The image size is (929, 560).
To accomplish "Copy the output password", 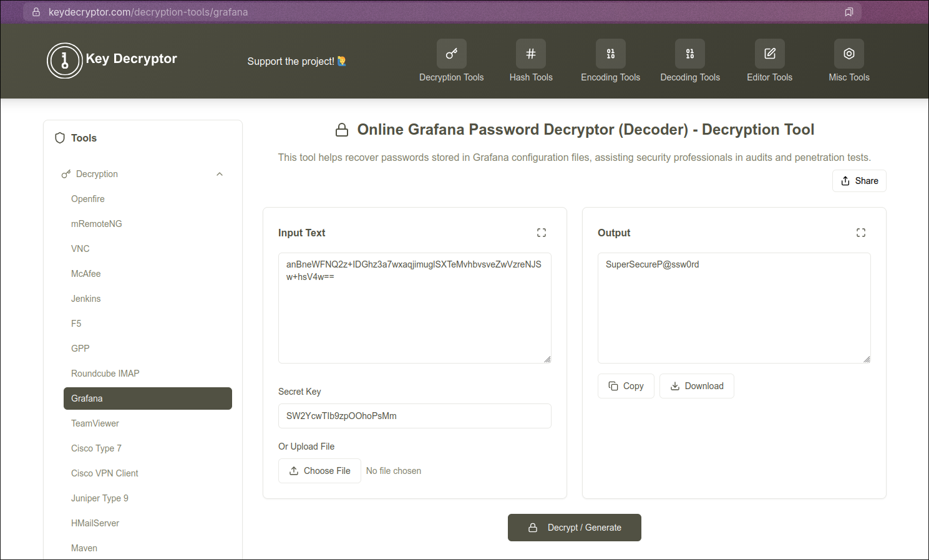I will pyautogui.click(x=626, y=386).
